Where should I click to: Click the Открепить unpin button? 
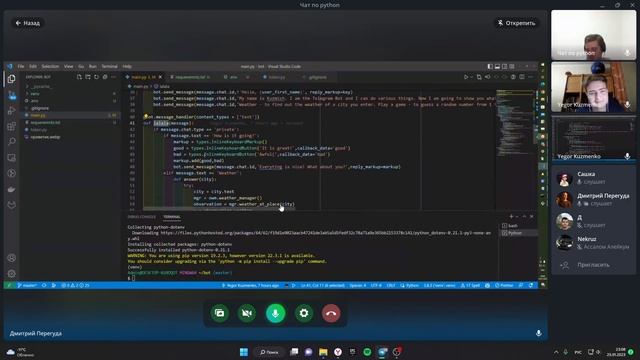pos(516,23)
